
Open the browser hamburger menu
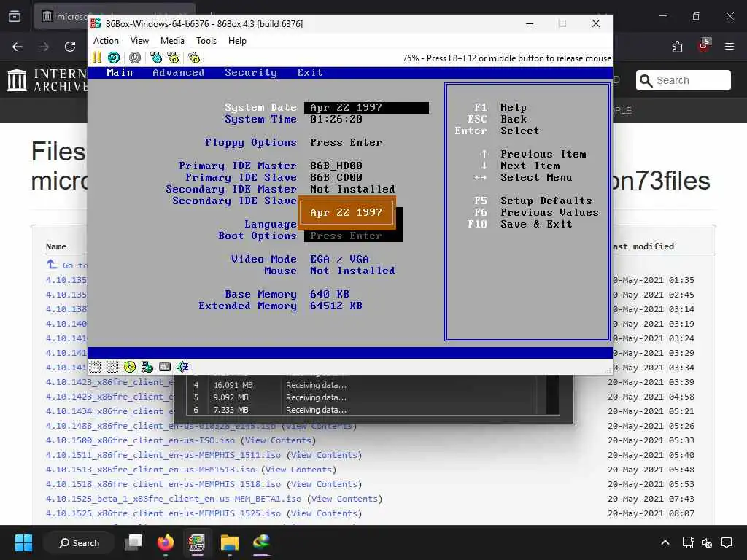click(729, 47)
